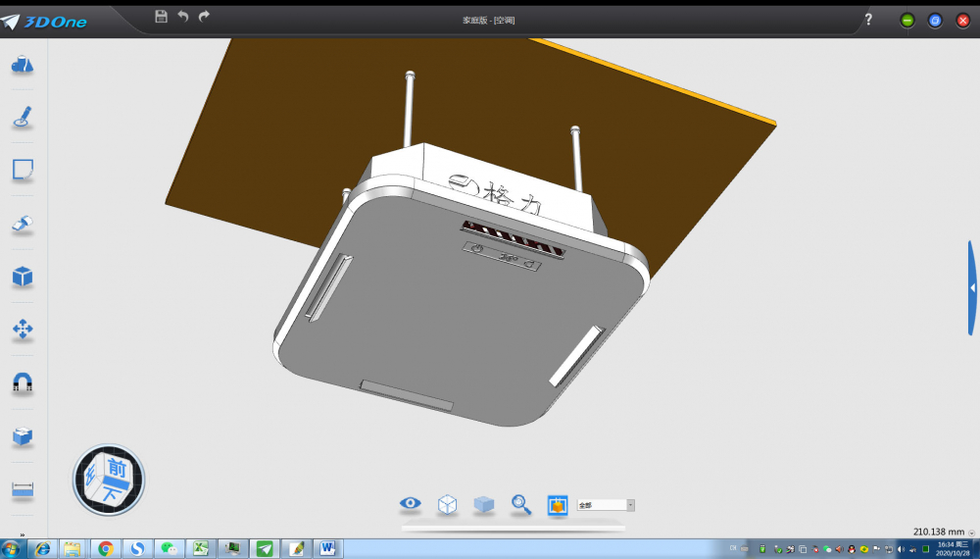This screenshot has height=559, width=980.
Task: Open Sogou browser in the taskbar
Action: click(137, 549)
